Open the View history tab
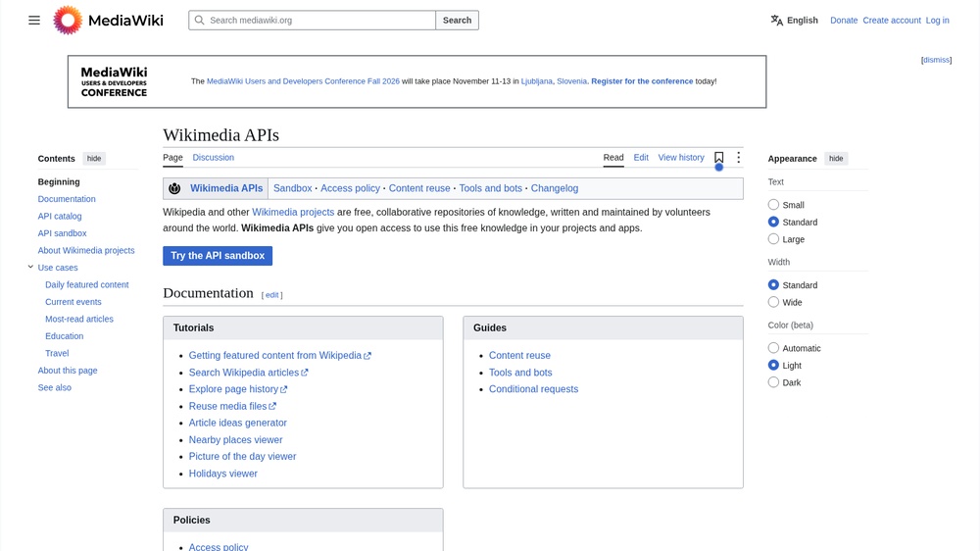 coord(681,158)
